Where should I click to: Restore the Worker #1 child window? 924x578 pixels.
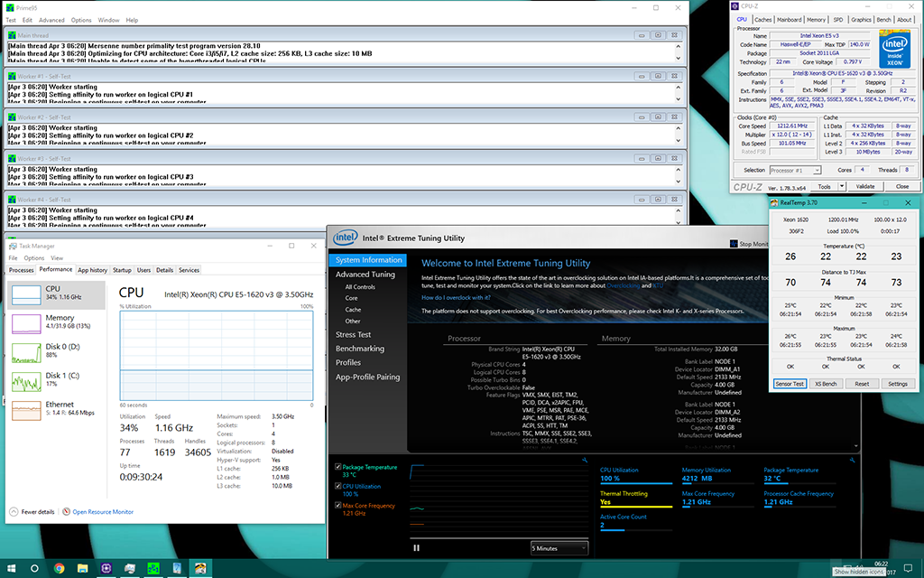click(x=658, y=76)
